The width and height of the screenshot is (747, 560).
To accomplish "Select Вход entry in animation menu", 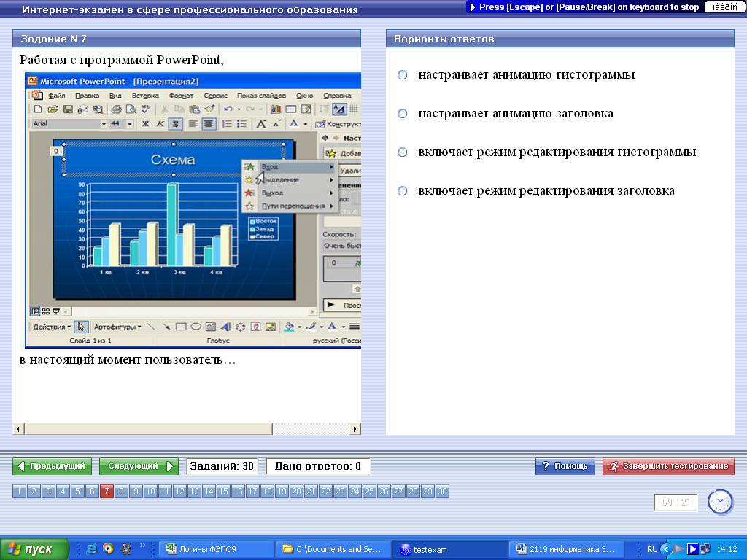I will tap(290, 167).
